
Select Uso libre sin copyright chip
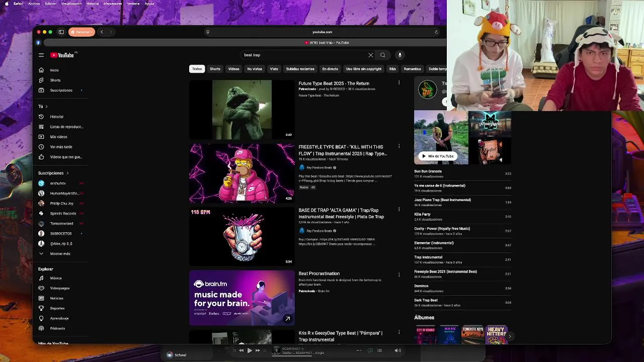[364, 69]
